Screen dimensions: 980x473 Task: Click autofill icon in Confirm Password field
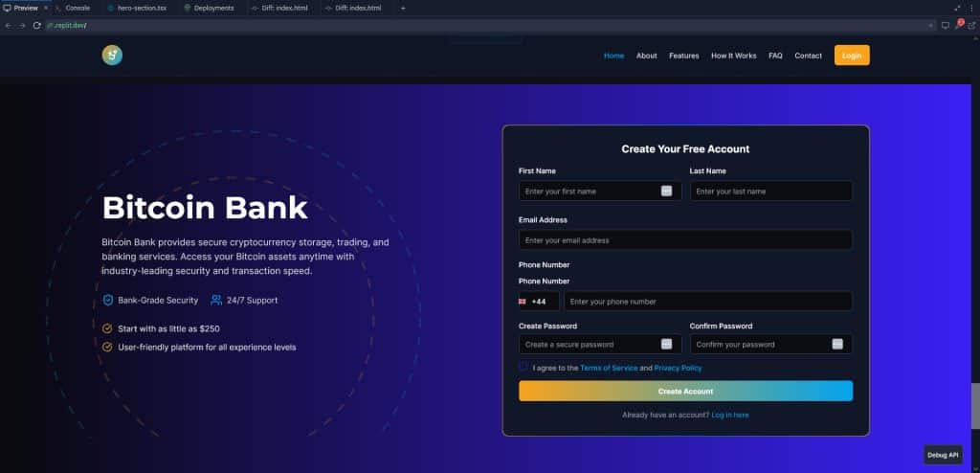(837, 345)
